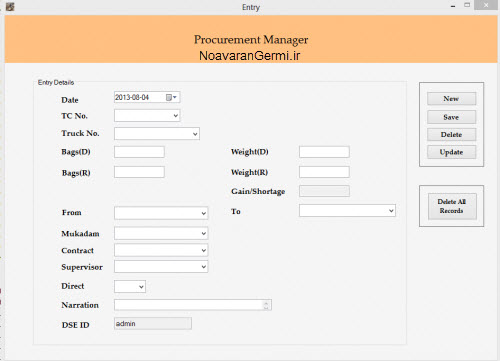Viewport: 500px width, 361px height.
Task: Open the To dropdown list
Action: pos(391,211)
